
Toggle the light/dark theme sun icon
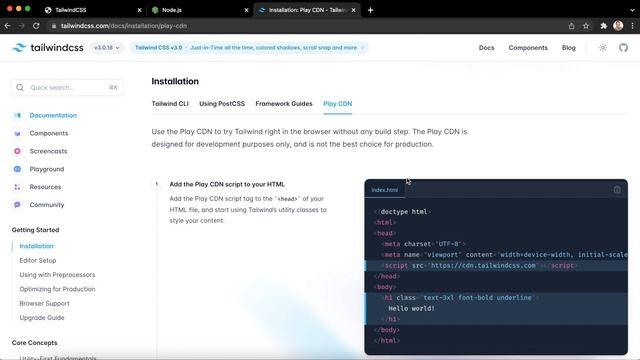[603, 48]
